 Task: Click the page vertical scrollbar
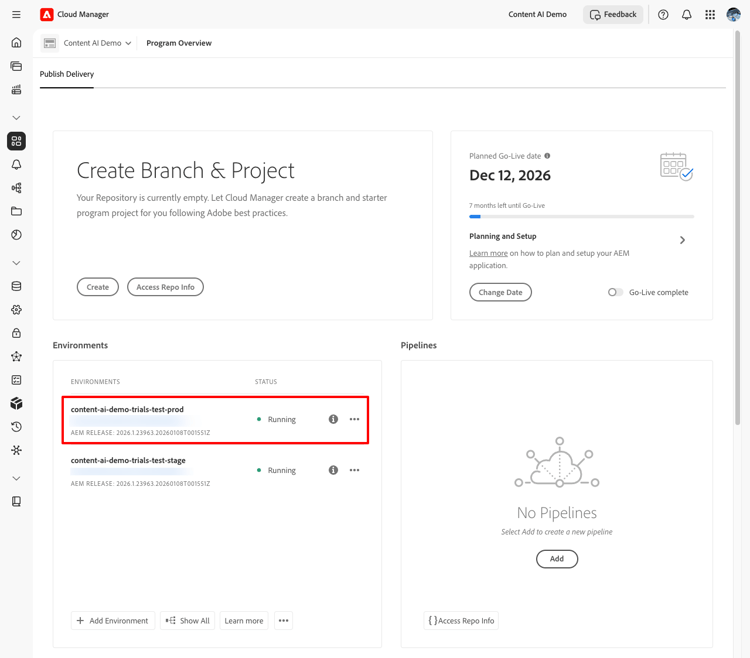[738, 227]
